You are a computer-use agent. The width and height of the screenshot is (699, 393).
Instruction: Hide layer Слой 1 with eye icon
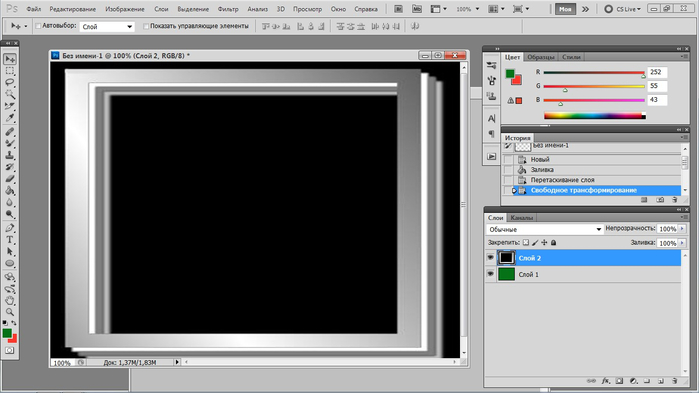(x=490, y=274)
